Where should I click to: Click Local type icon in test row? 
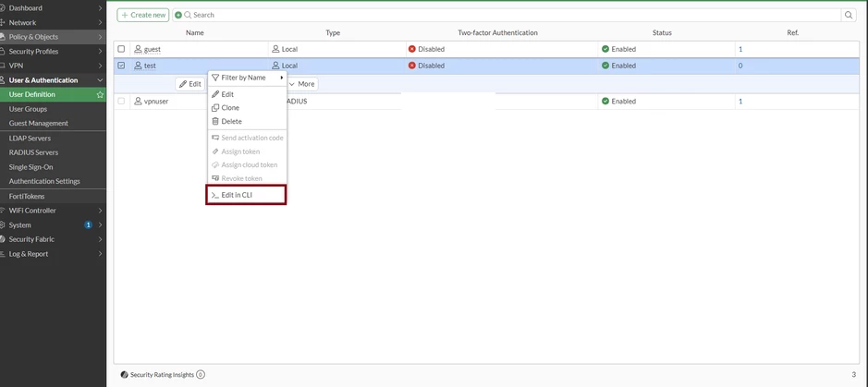pos(275,66)
